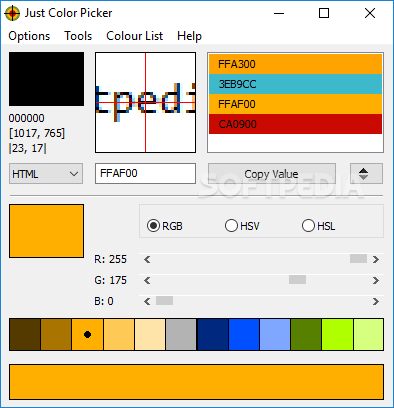Viewport: 394px width, 408px height.
Task: Pick the medium brown harmony swatch
Action: point(56,334)
